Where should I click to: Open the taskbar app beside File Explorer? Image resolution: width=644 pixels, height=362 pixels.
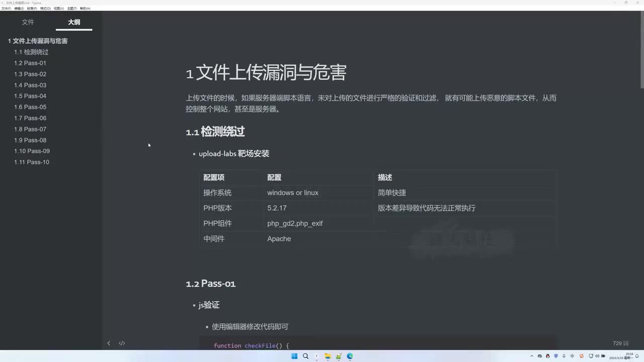pyautogui.click(x=339, y=356)
